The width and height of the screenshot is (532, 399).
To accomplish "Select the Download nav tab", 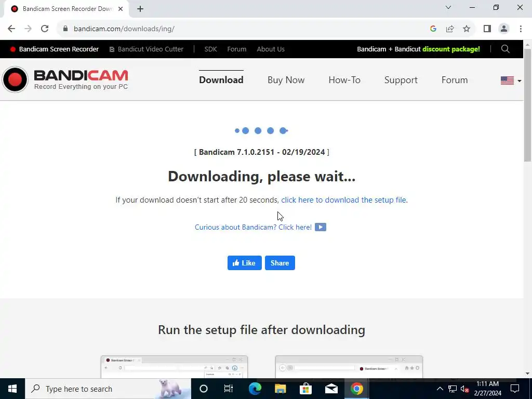I will click(221, 79).
